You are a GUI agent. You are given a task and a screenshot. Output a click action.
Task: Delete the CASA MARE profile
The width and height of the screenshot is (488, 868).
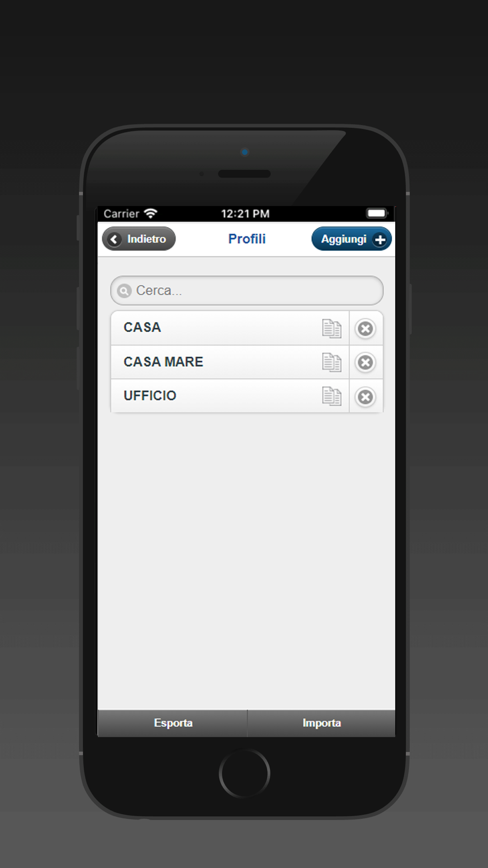tap(366, 362)
